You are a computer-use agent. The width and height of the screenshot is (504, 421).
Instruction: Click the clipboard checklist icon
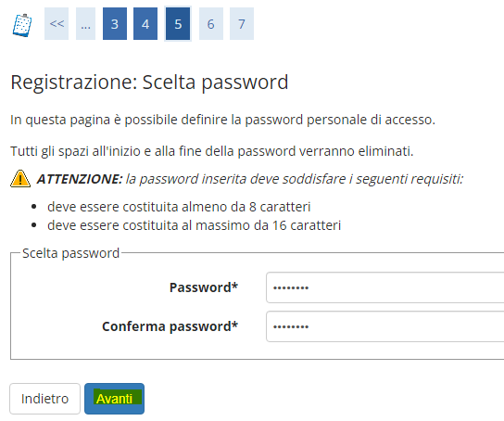pos(22,25)
